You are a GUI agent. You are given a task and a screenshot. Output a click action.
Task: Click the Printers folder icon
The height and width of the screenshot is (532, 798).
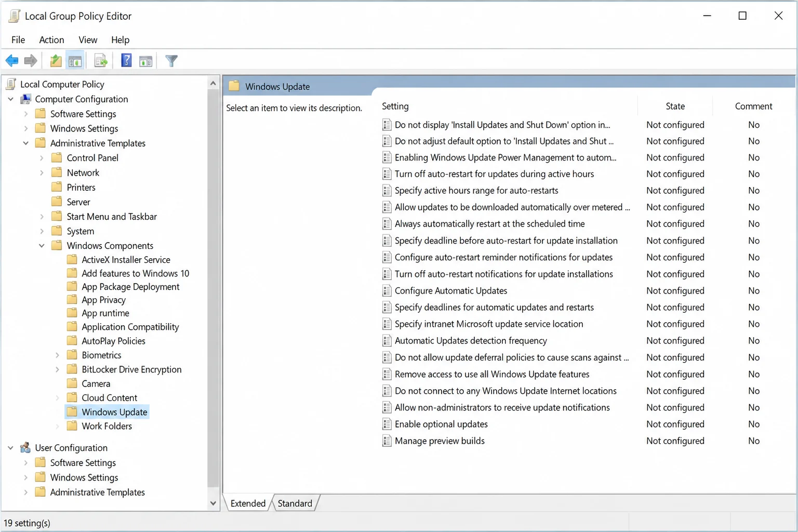pos(57,187)
